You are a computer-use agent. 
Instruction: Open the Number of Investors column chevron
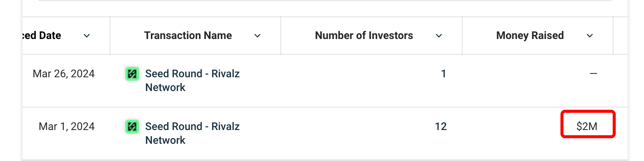tap(439, 36)
